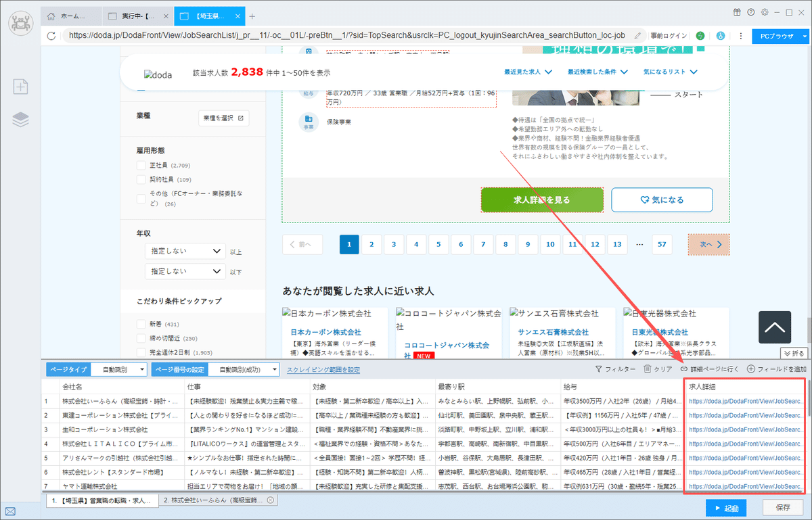The height and width of the screenshot is (520, 812).
Task: Open 日本カーボン株式会社 recommended job link
Action: [x=326, y=332]
